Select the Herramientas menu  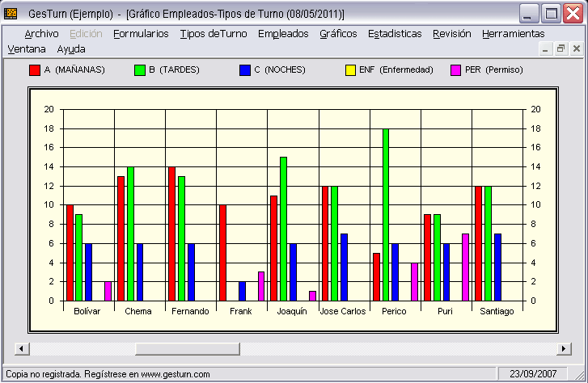click(514, 34)
